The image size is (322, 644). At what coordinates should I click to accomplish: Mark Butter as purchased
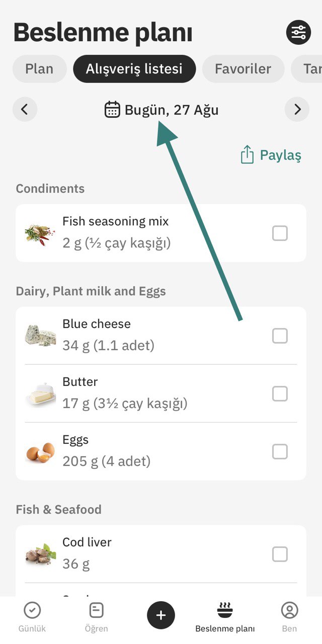click(x=280, y=393)
